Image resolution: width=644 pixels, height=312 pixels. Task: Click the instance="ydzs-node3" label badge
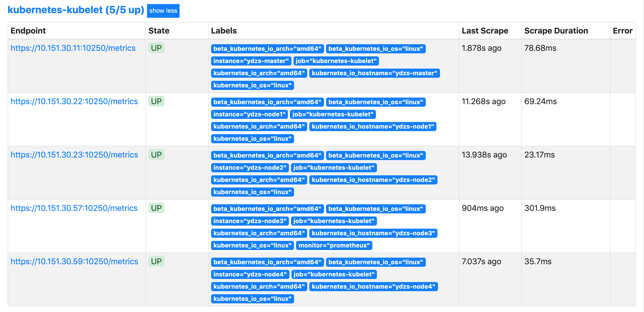coord(250,221)
